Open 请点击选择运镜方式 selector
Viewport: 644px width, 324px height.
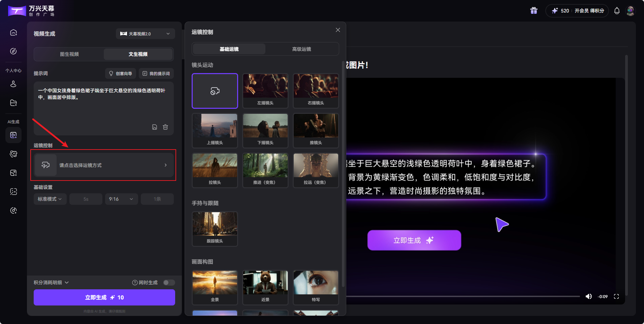(103, 165)
